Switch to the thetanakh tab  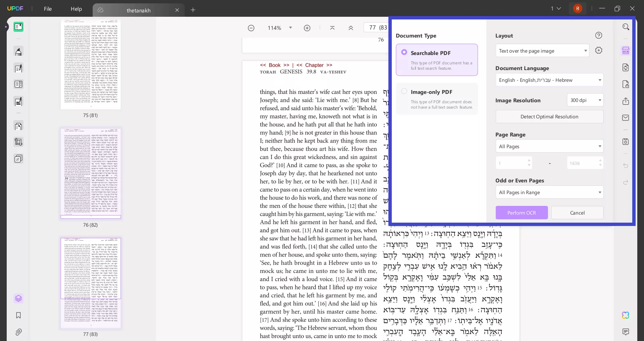pos(138,10)
